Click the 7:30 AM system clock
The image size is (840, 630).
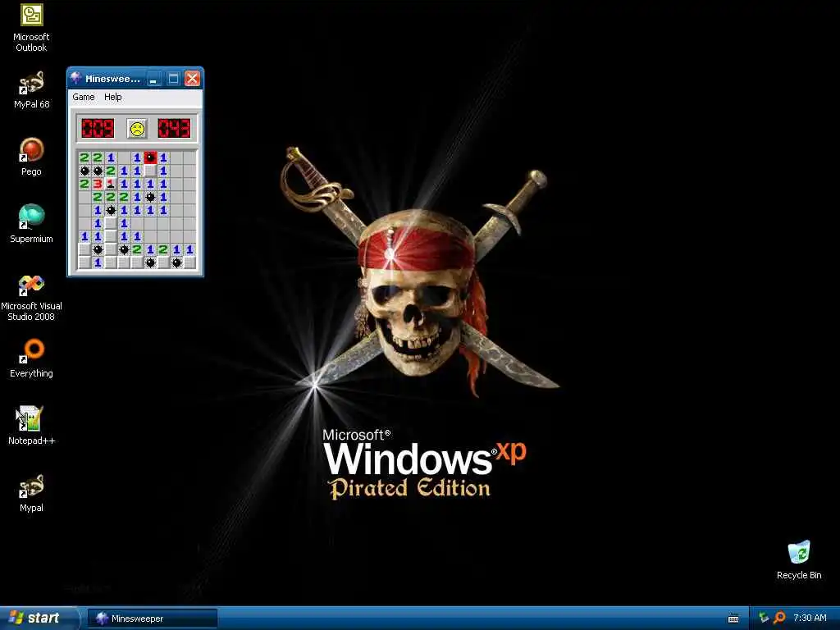coord(810,618)
